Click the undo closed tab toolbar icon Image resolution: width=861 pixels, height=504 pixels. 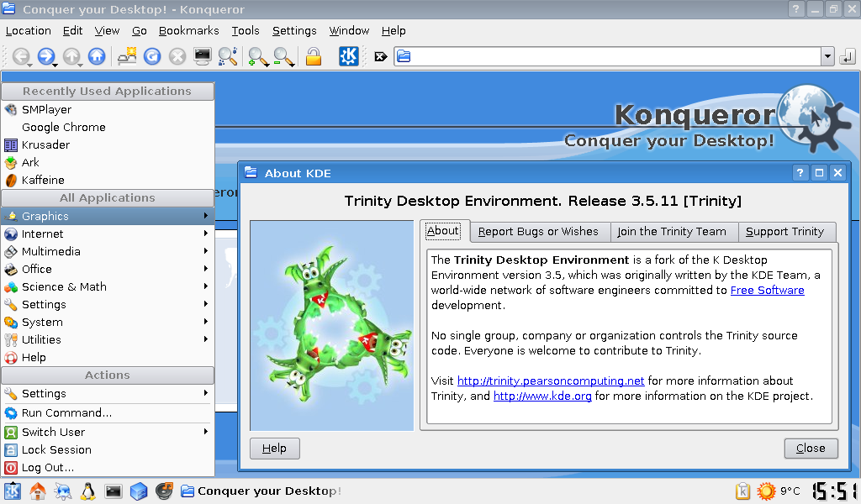127,56
